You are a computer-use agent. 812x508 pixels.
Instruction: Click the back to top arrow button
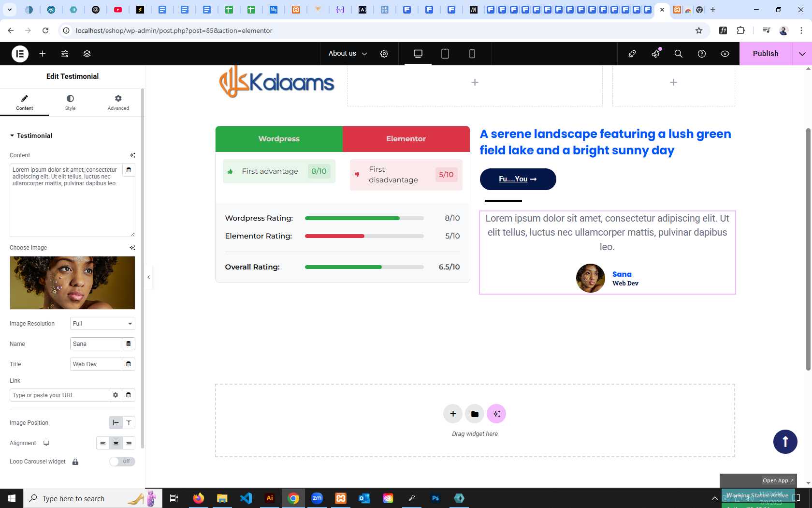[785, 442]
